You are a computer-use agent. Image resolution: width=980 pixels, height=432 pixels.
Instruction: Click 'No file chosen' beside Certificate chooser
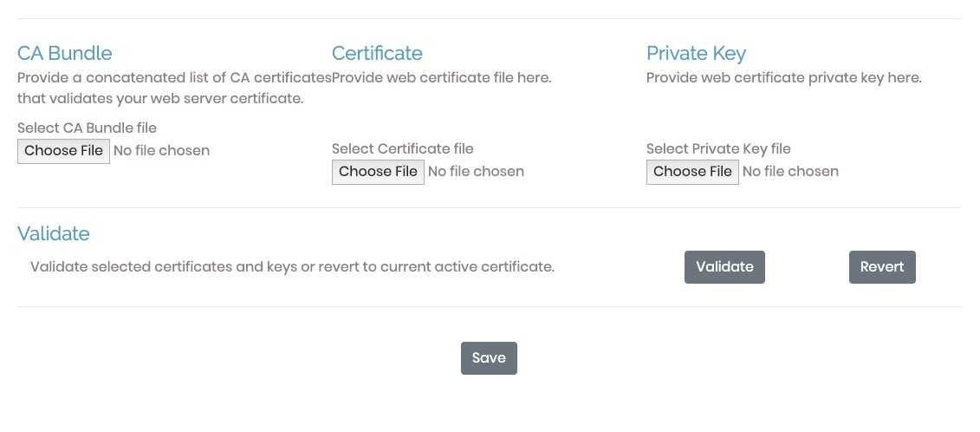[477, 172]
